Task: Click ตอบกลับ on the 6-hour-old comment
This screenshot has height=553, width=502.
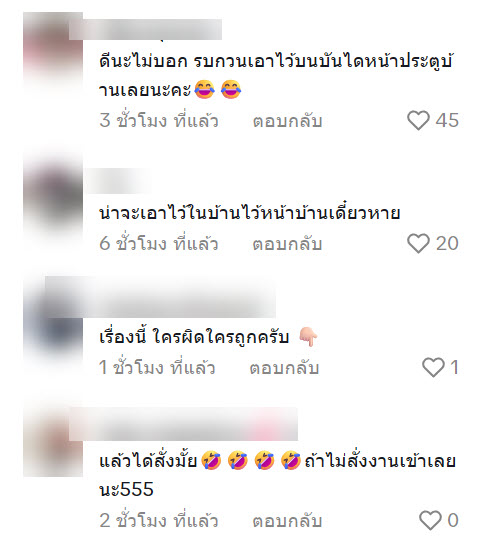Action: click(288, 244)
